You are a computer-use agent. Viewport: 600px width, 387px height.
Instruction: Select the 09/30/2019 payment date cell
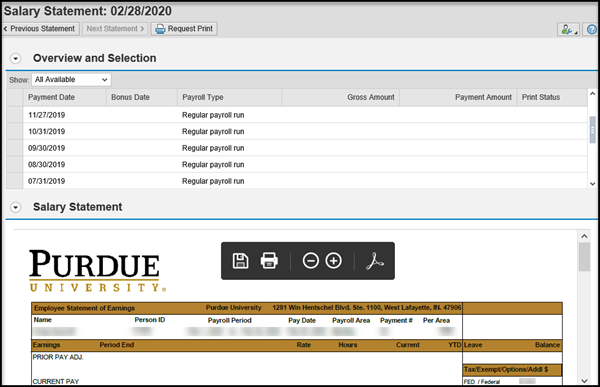coord(47,148)
